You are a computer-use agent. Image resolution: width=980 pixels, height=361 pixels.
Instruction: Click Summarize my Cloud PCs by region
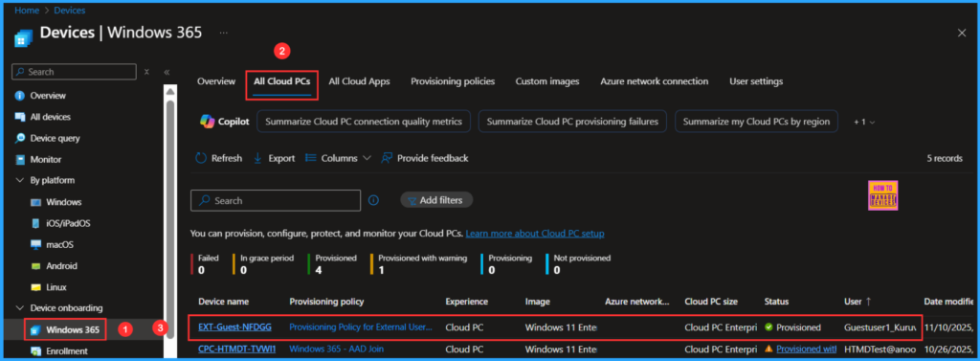pyautogui.click(x=756, y=122)
